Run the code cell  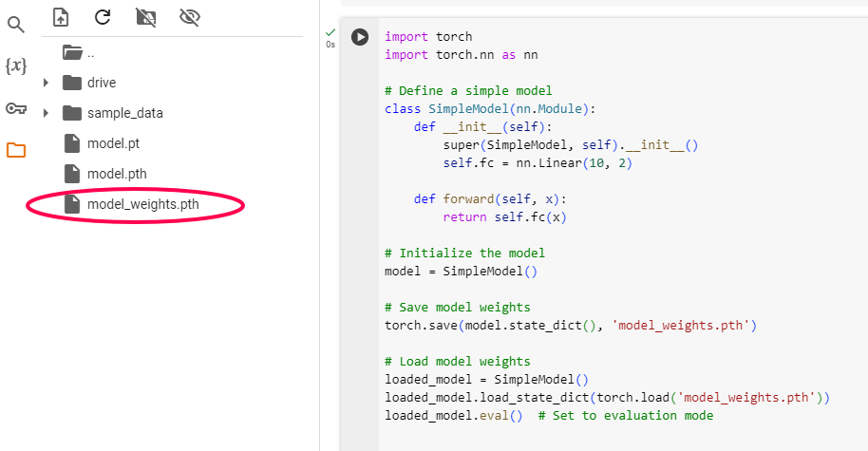coord(360,37)
